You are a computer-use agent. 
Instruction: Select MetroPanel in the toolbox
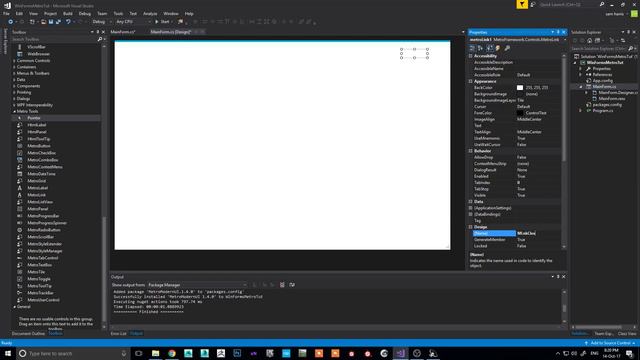pos(38,209)
